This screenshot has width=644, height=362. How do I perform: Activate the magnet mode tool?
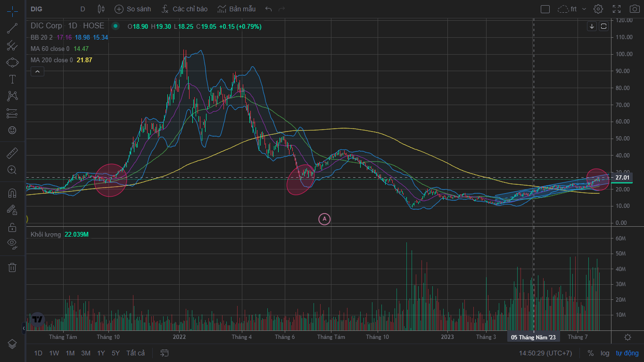[x=12, y=193]
